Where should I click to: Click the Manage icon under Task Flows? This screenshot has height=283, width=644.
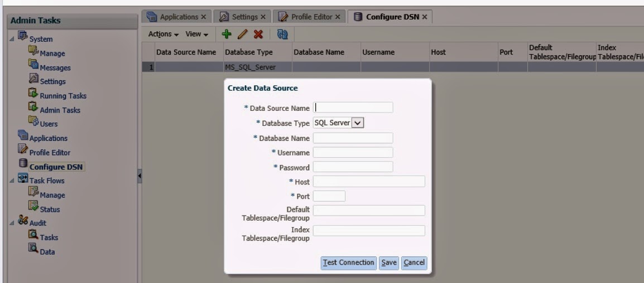[x=33, y=192]
